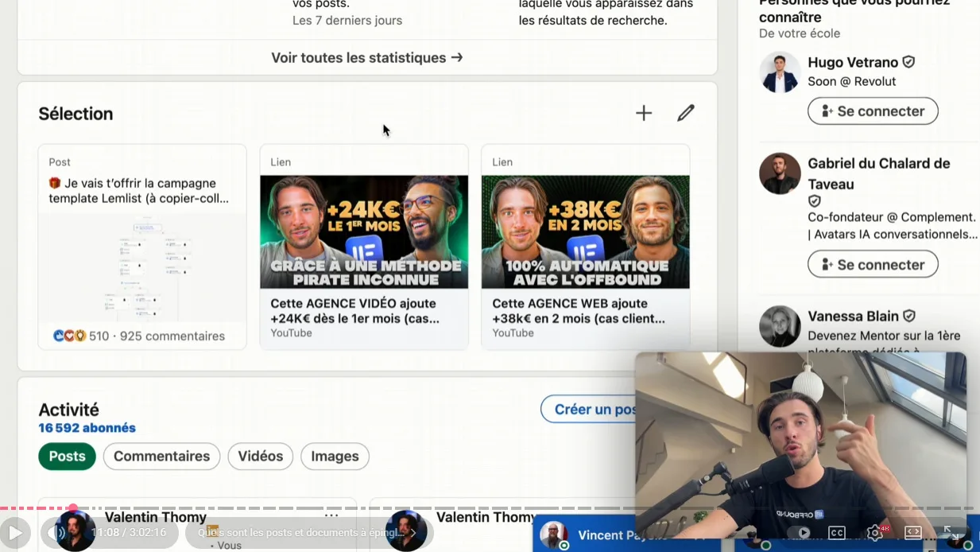The image size is (980, 552).
Task: Click 'Soon @ Revolut' subtitle
Action: pos(852,81)
